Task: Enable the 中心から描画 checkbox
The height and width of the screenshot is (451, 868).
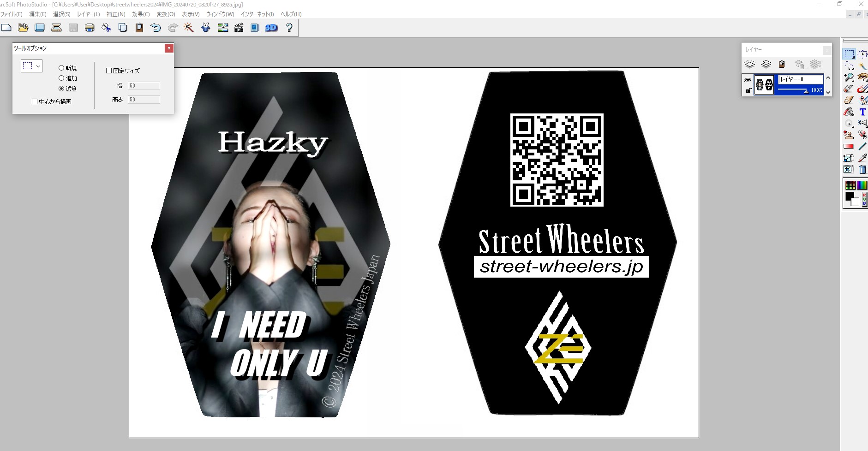Action: [x=35, y=101]
